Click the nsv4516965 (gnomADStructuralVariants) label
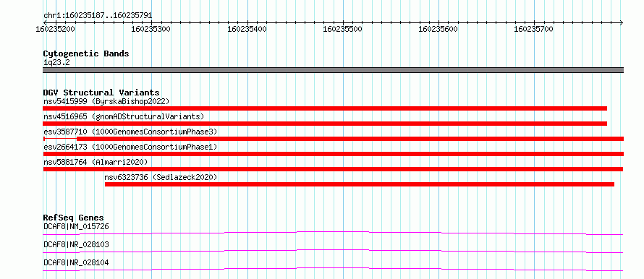This screenshot has height=279, width=644. [x=124, y=116]
